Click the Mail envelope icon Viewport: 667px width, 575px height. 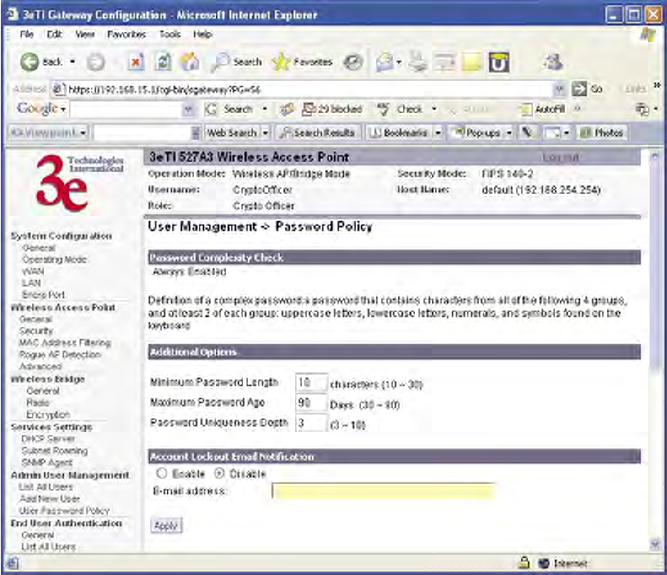click(x=385, y=63)
